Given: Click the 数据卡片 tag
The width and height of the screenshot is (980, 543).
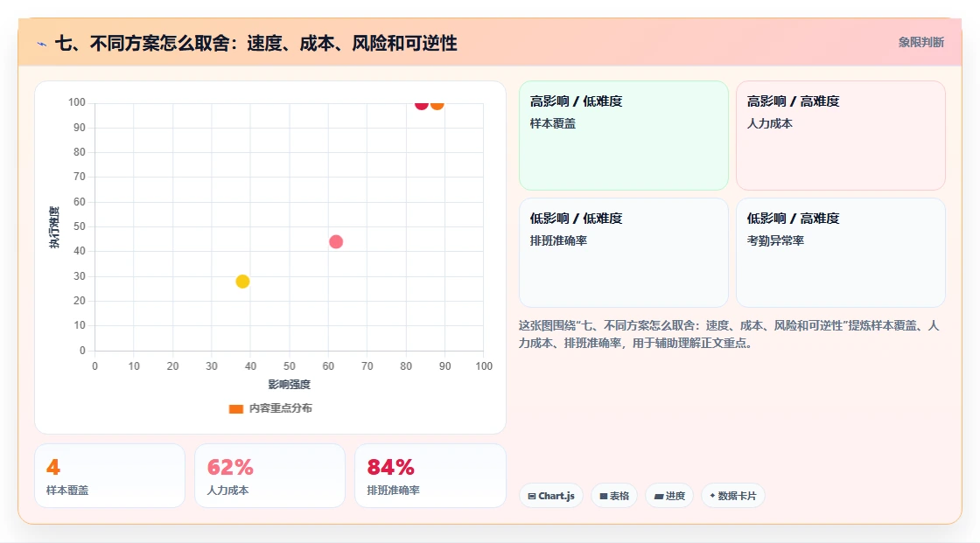Looking at the screenshot, I should click(733, 496).
